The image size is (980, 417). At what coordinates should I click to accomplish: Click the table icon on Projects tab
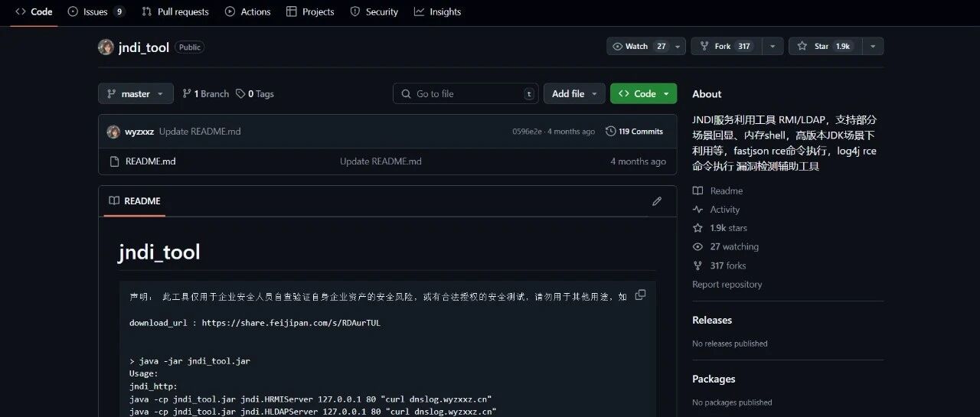pos(291,11)
